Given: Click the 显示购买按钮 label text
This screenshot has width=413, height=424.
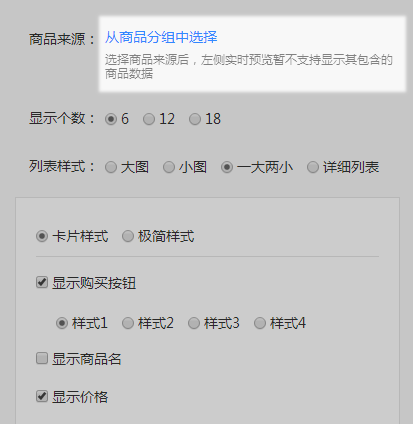Looking at the screenshot, I should [x=94, y=283].
